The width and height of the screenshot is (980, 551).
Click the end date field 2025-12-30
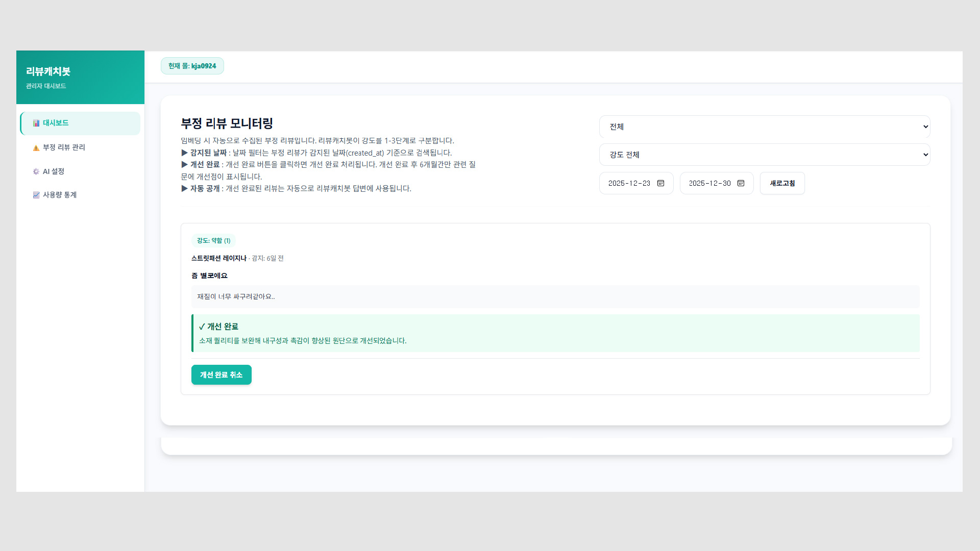709,183
